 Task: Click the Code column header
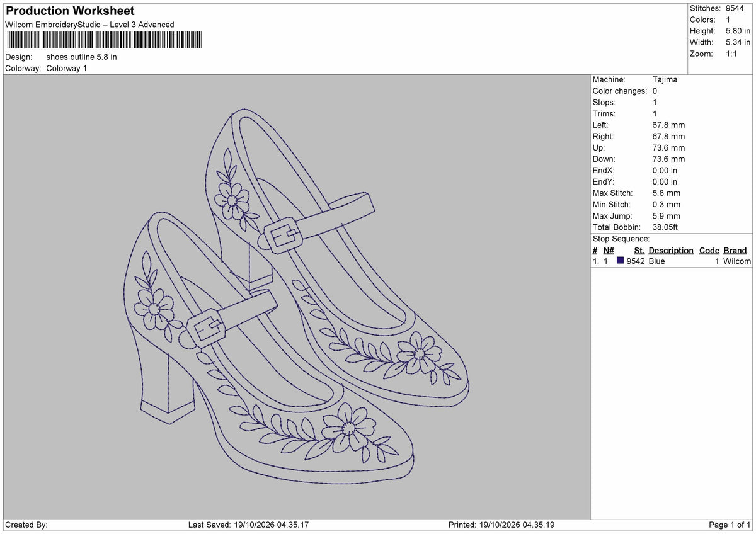(709, 251)
